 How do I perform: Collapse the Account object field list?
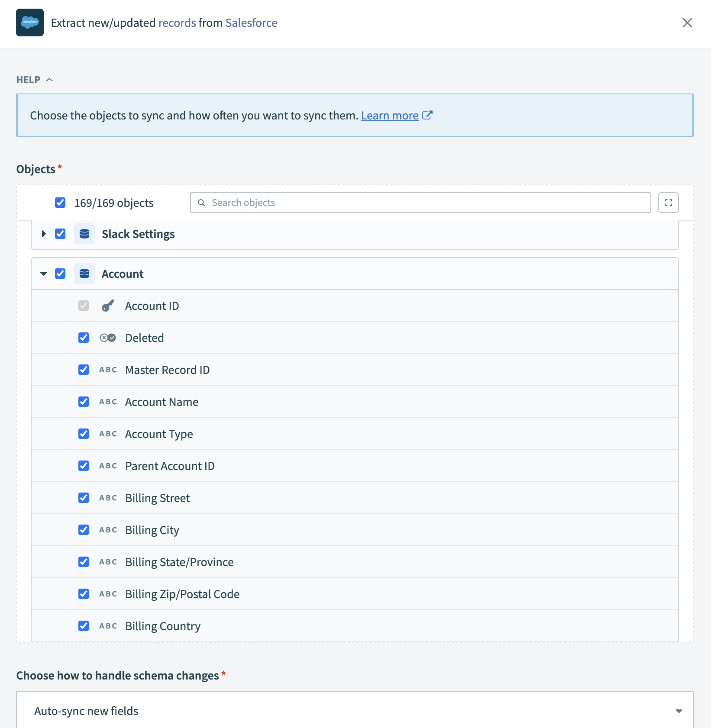tap(44, 274)
